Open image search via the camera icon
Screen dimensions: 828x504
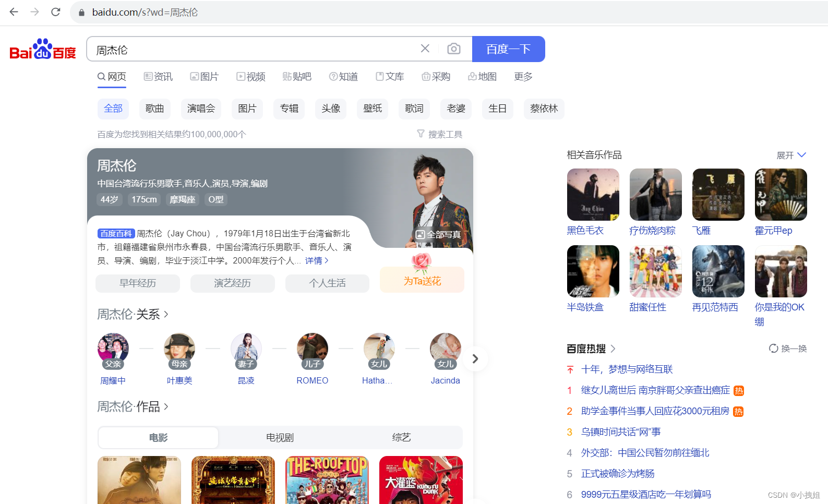[x=454, y=49]
